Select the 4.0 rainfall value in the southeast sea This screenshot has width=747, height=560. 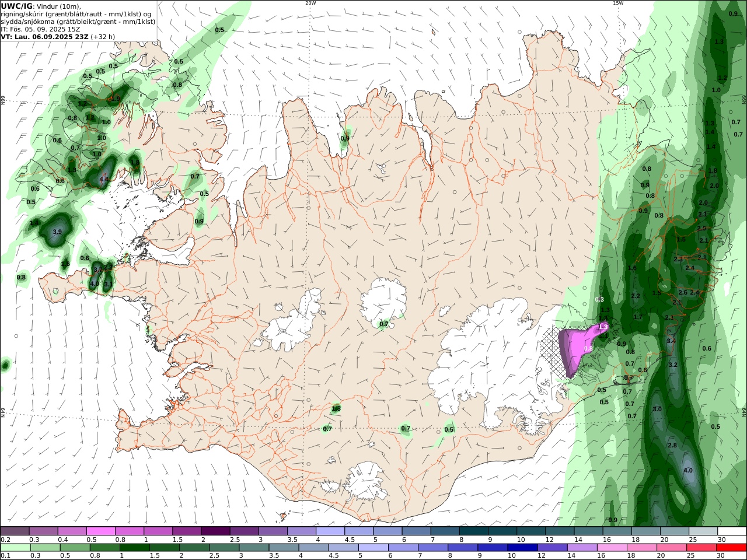click(x=687, y=470)
